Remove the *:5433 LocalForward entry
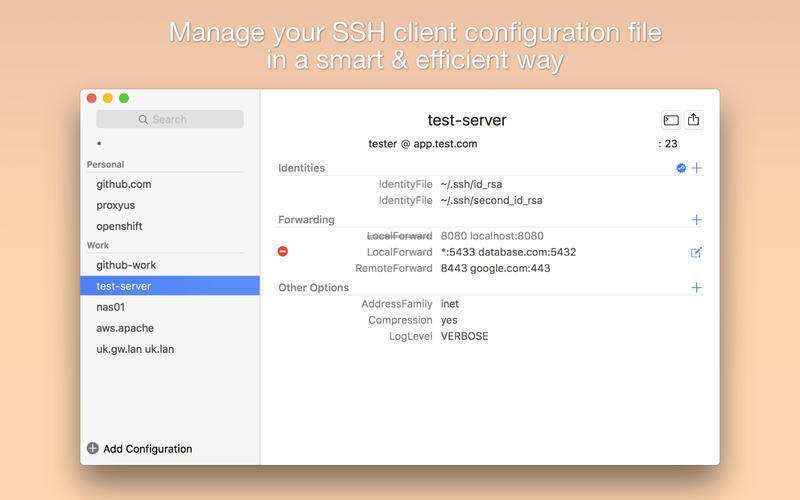 [283, 252]
